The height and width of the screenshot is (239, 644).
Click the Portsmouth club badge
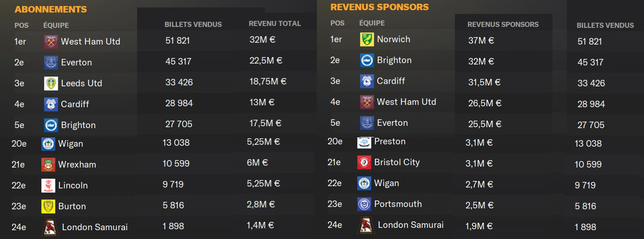point(364,204)
